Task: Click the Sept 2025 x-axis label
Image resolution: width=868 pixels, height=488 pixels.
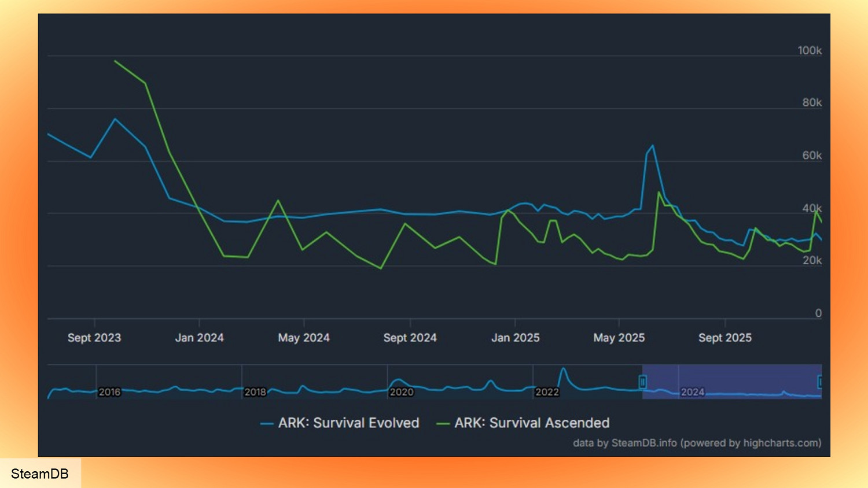Action: [724, 338]
